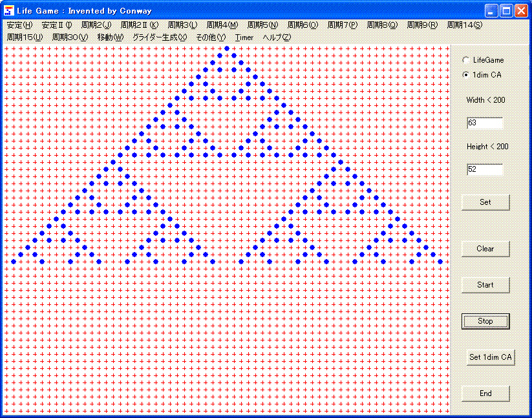
Task: Click the 'Width < 200' label
Action: tap(485, 100)
